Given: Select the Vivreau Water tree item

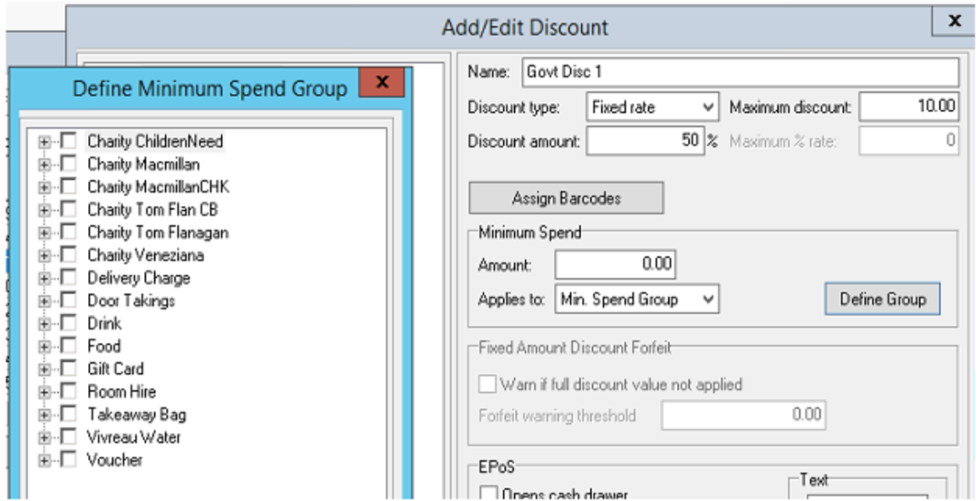Looking at the screenshot, I should 134,438.
